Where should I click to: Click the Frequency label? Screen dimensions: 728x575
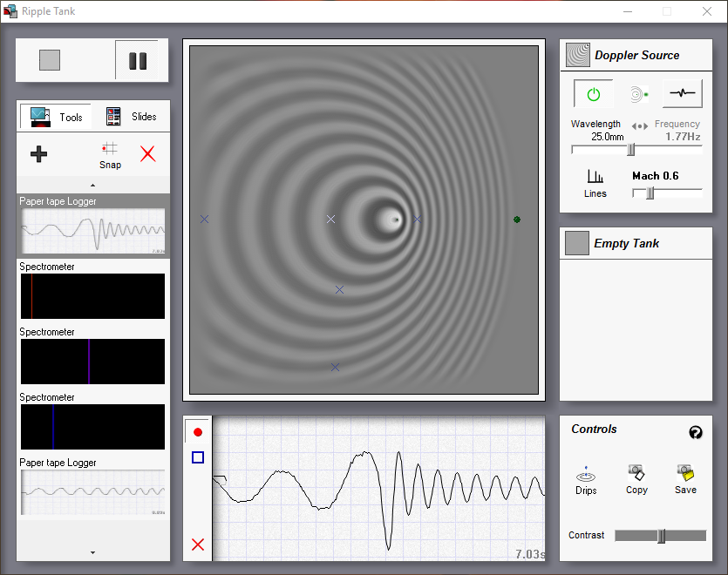(x=677, y=124)
